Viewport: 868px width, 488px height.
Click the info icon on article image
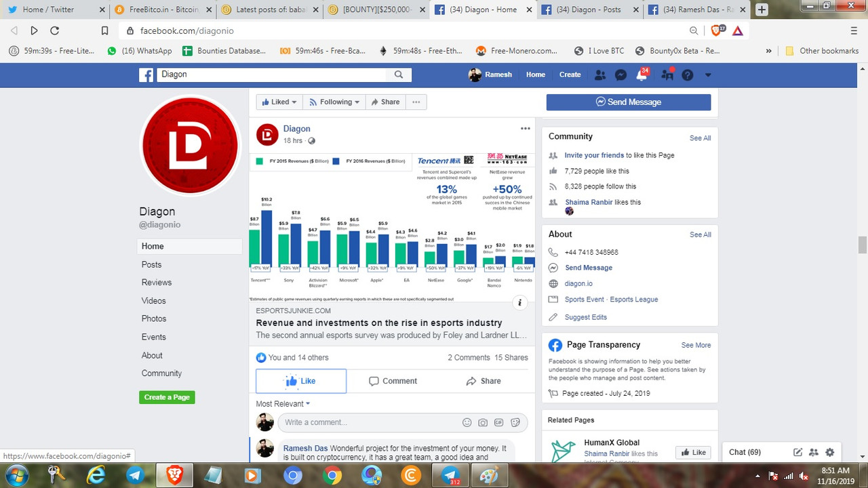520,302
